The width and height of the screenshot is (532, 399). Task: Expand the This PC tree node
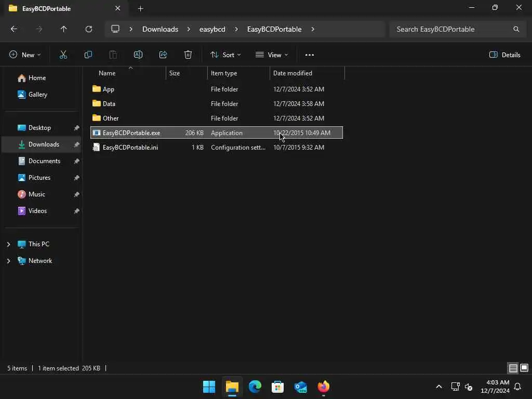tap(8, 244)
